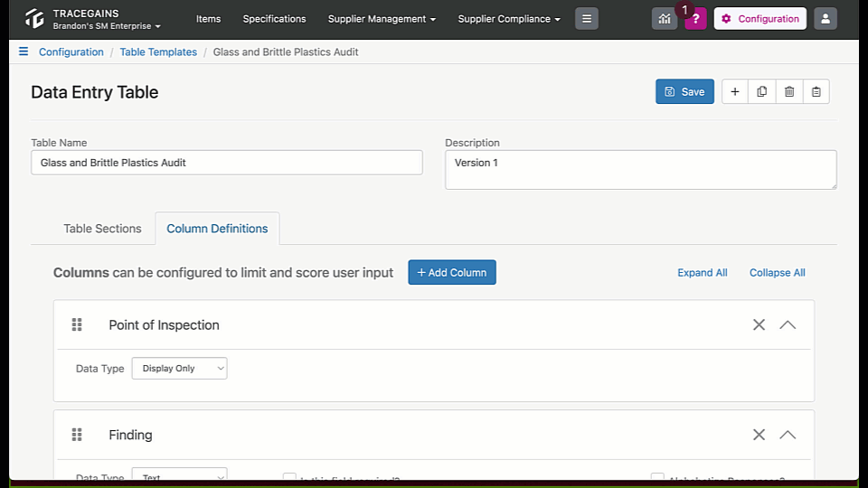Open the help question mark icon
The image size is (868, 488).
696,19
